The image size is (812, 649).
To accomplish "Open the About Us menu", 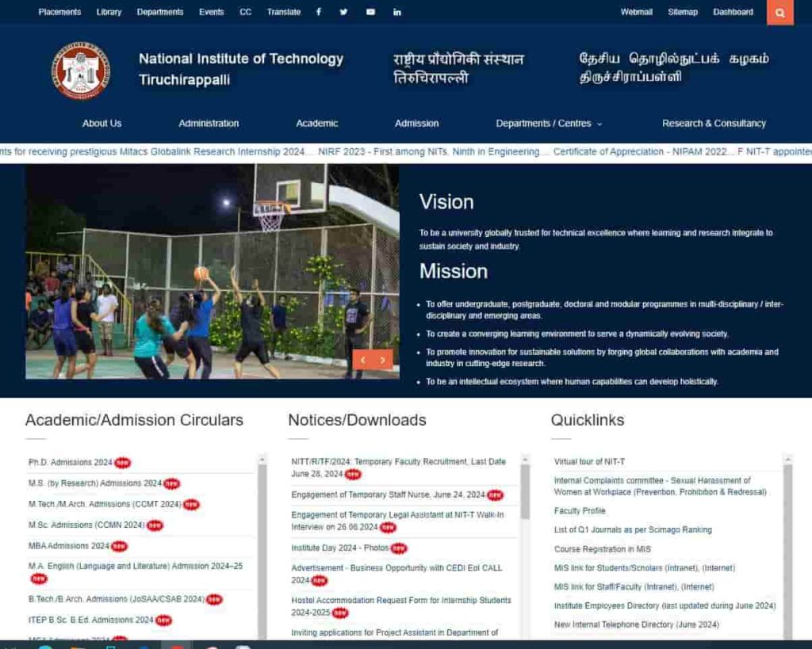I will tap(101, 124).
